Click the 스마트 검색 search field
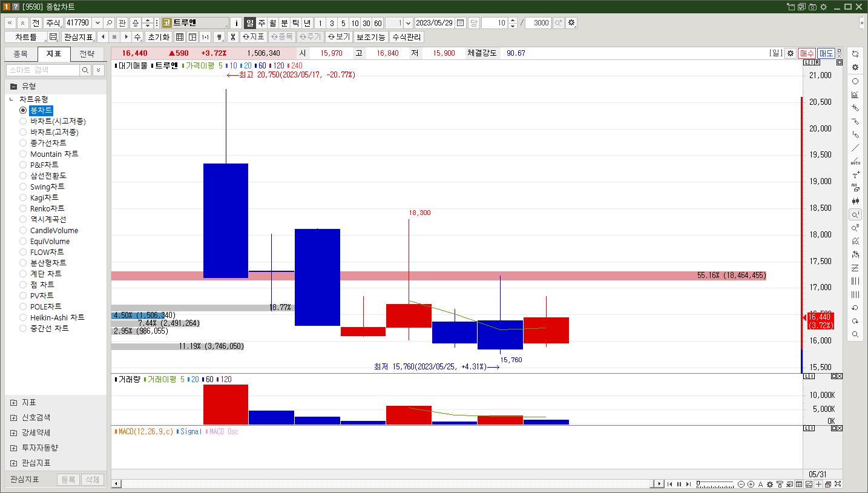 click(42, 70)
